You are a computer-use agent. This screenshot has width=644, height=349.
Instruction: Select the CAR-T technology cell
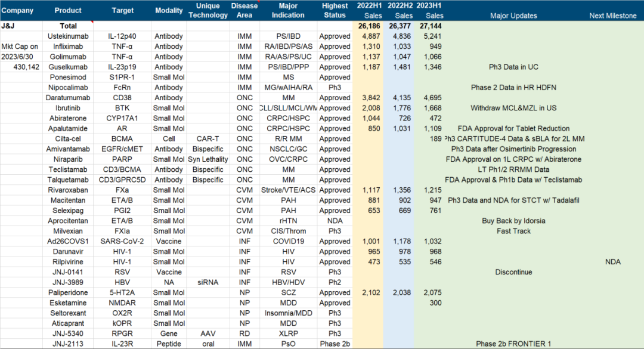coord(208,139)
